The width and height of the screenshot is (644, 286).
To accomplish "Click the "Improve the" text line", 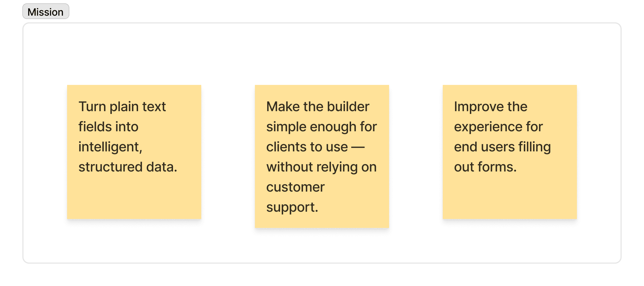I will (x=491, y=107).
